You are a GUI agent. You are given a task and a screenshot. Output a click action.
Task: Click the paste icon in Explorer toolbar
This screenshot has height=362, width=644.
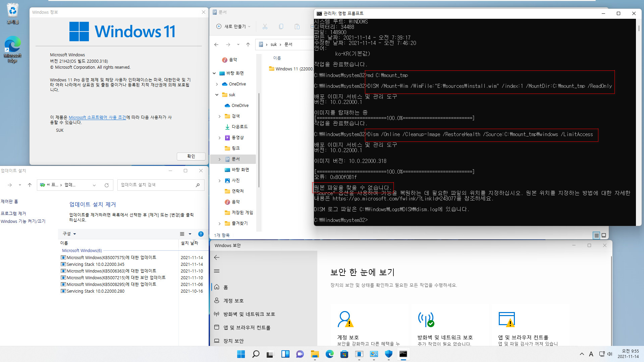297,26
